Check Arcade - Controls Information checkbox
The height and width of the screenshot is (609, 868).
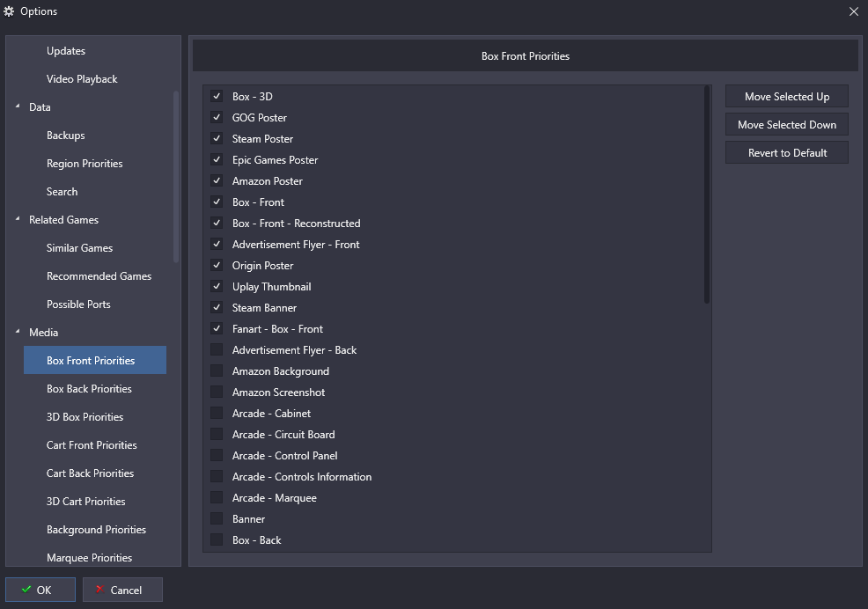click(x=217, y=477)
